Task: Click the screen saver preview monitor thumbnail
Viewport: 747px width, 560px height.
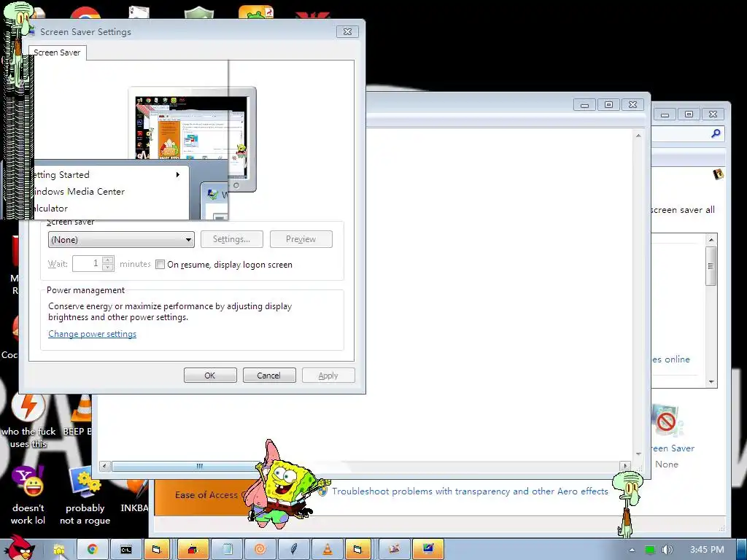Action: [192, 139]
